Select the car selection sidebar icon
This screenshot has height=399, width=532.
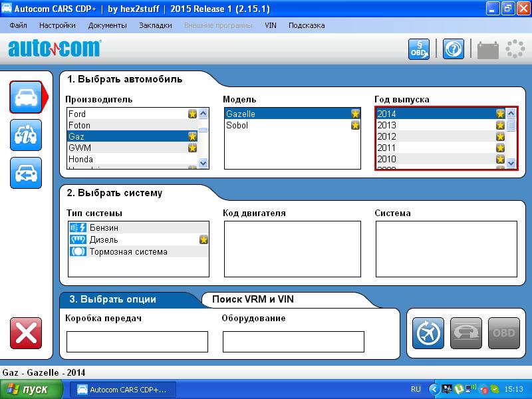25,98
